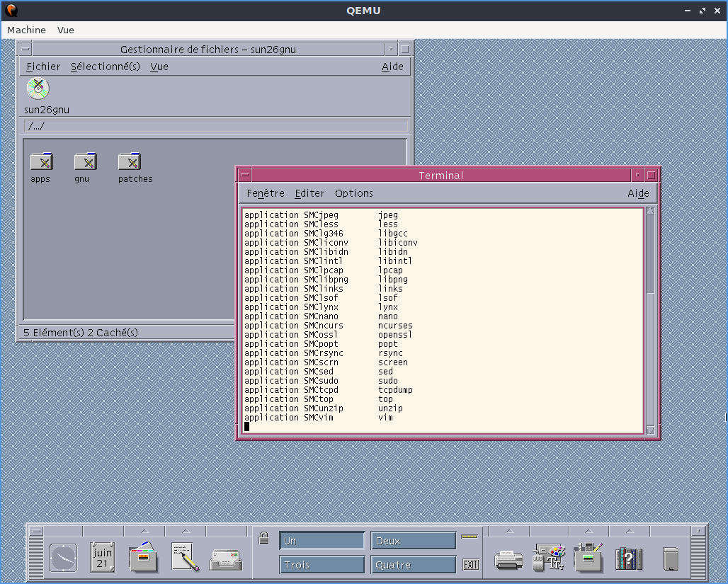728x584 pixels.
Task: Expand the subpanel arrow above the Application Manager icon
Action: pyautogui.click(x=588, y=531)
